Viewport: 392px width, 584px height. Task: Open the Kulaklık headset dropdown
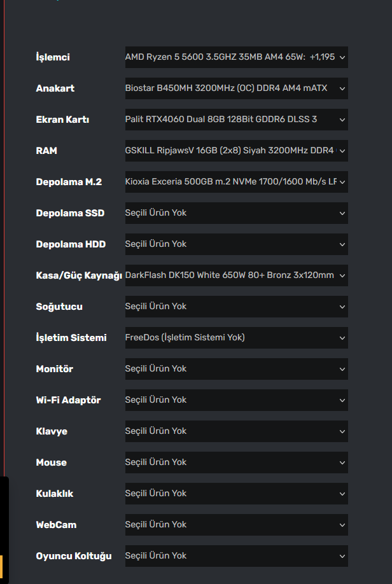tap(236, 494)
